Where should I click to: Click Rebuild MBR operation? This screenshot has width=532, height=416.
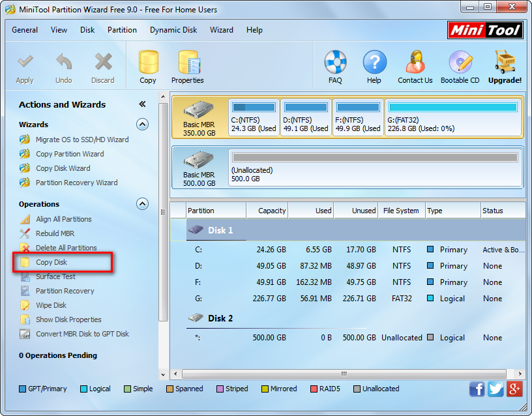[x=55, y=233]
